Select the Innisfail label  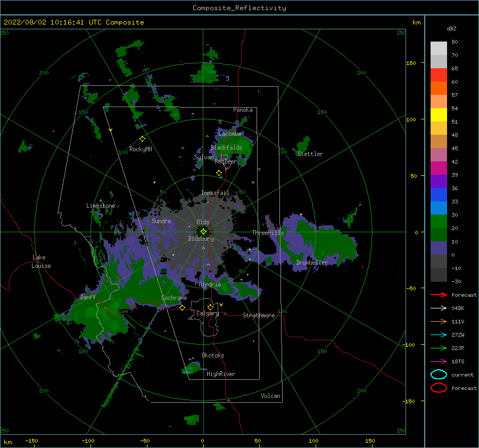216,193
